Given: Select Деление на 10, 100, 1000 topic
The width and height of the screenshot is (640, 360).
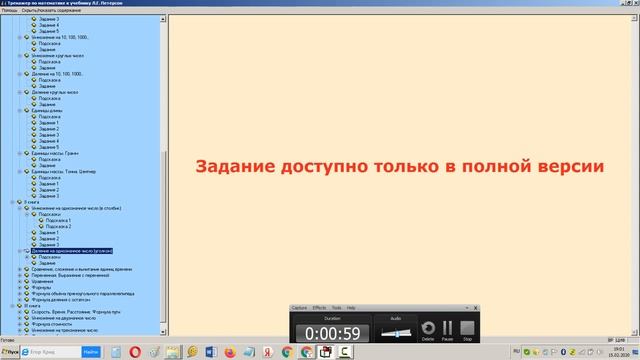Looking at the screenshot, I should tap(58, 74).
